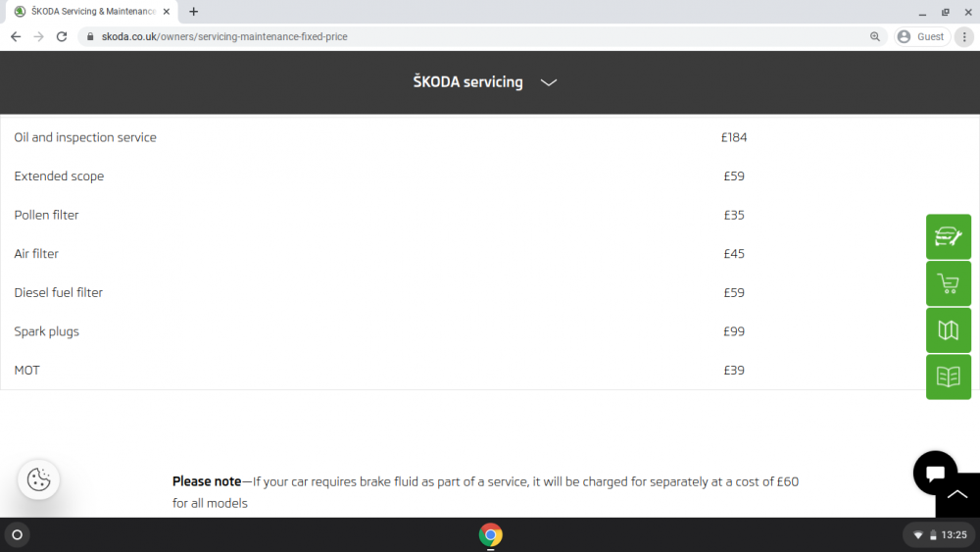Click the battery status icon
The height and width of the screenshot is (552, 980).
point(933,535)
